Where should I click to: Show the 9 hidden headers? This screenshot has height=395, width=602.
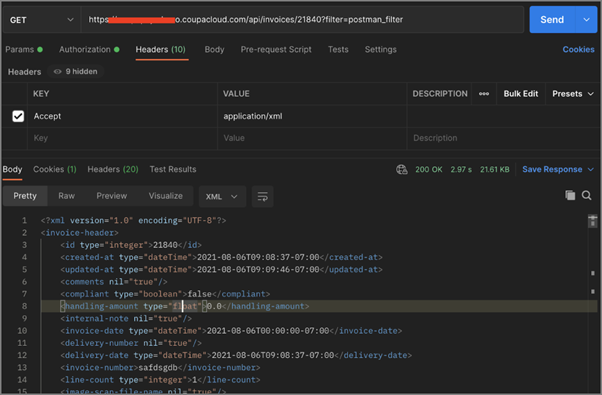(x=76, y=71)
